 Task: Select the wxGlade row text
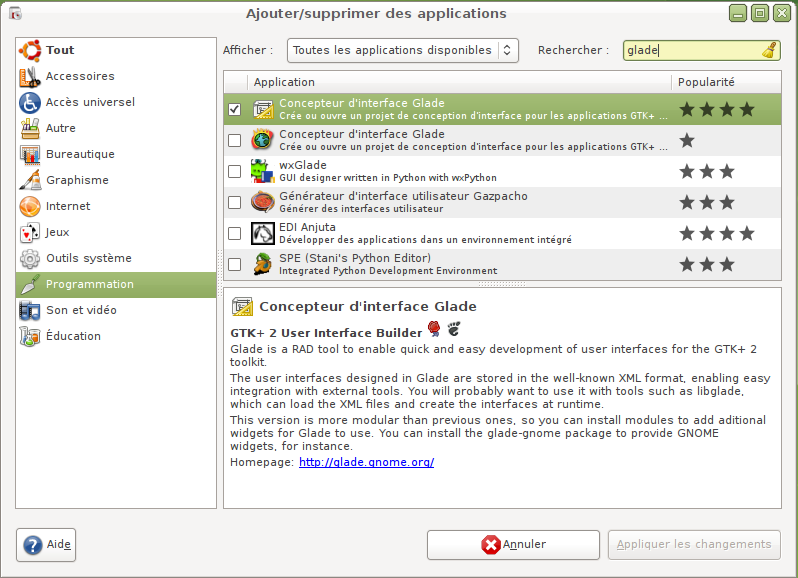[x=388, y=171]
